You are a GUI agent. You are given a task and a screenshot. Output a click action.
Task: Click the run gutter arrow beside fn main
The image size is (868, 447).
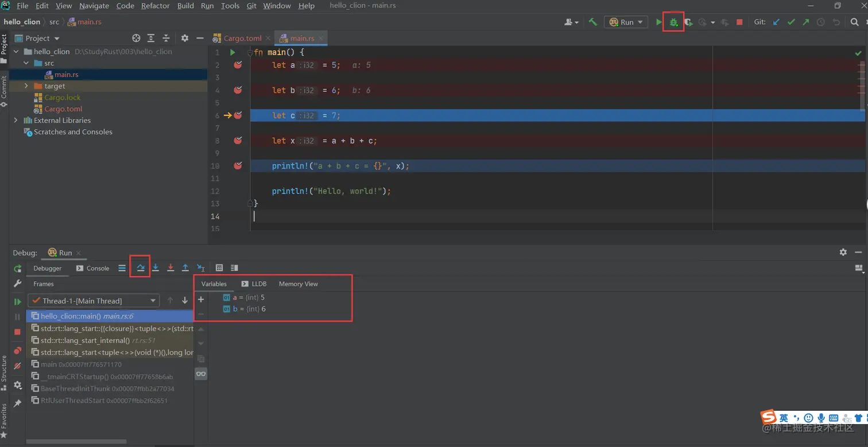click(x=232, y=52)
